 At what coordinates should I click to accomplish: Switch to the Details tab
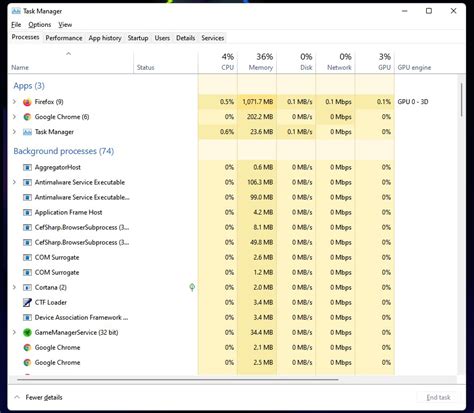click(185, 38)
